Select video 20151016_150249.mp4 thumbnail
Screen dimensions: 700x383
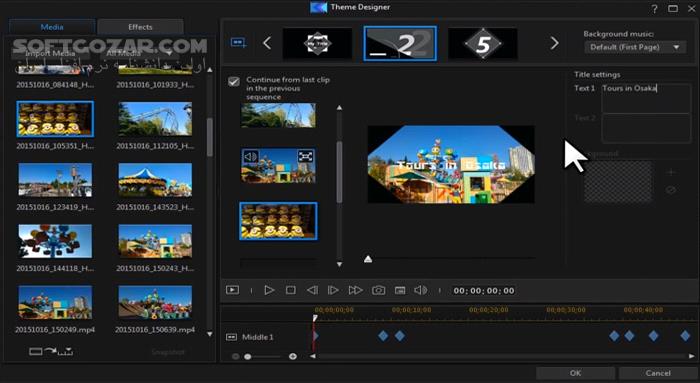[55, 302]
